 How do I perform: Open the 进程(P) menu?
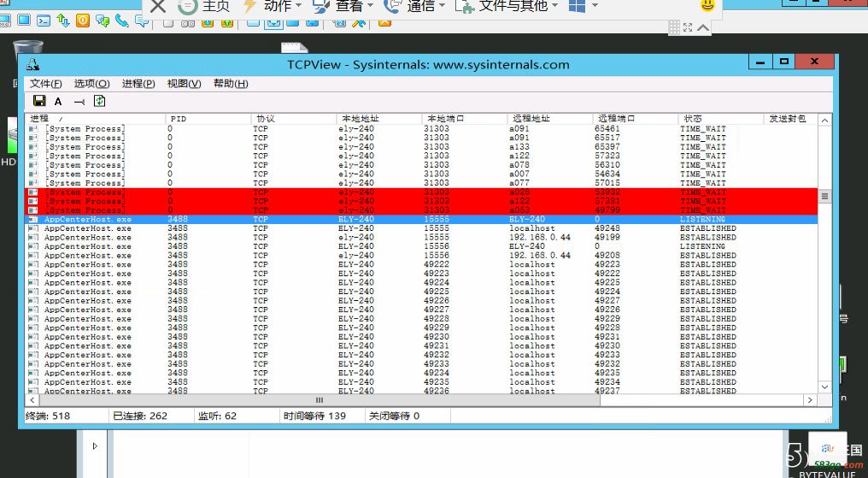coord(138,84)
